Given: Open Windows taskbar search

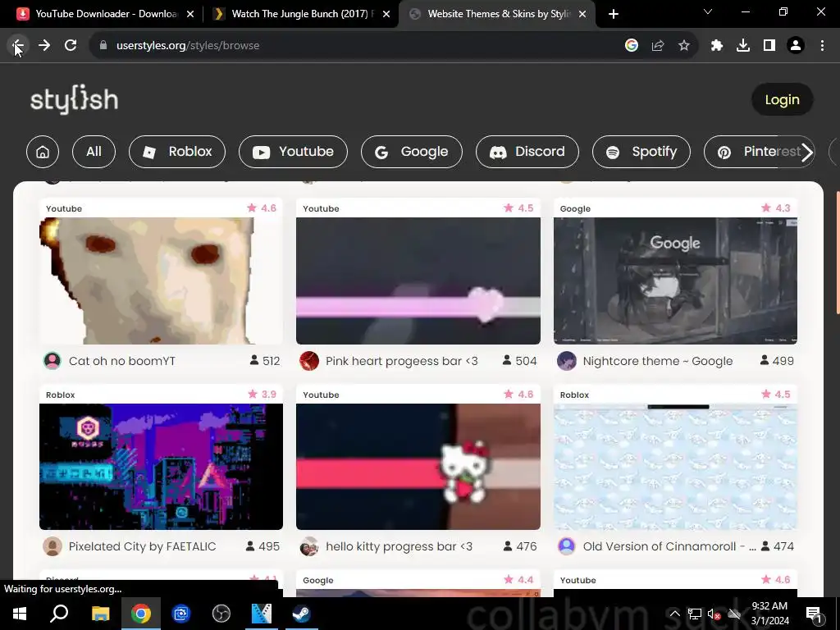Looking at the screenshot, I should (x=59, y=614).
